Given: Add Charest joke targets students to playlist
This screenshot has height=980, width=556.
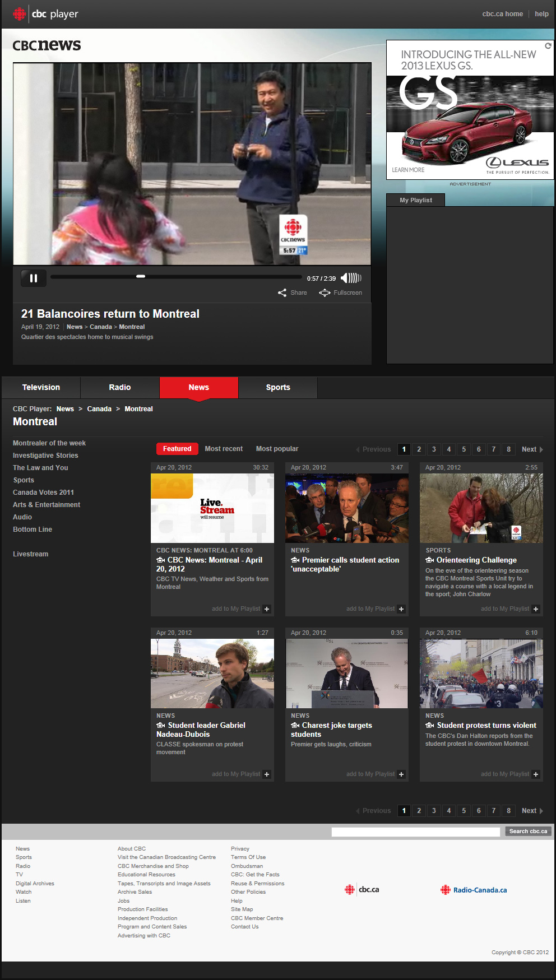Looking at the screenshot, I should (x=401, y=774).
